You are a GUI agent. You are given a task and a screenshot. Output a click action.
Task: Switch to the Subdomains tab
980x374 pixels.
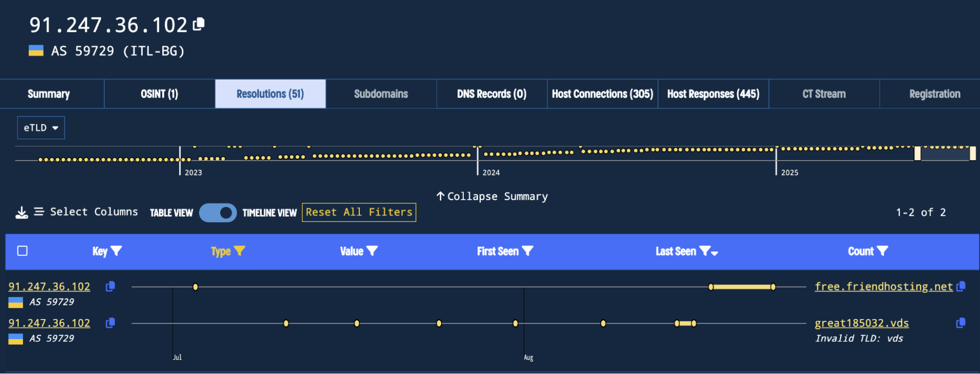pos(381,94)
